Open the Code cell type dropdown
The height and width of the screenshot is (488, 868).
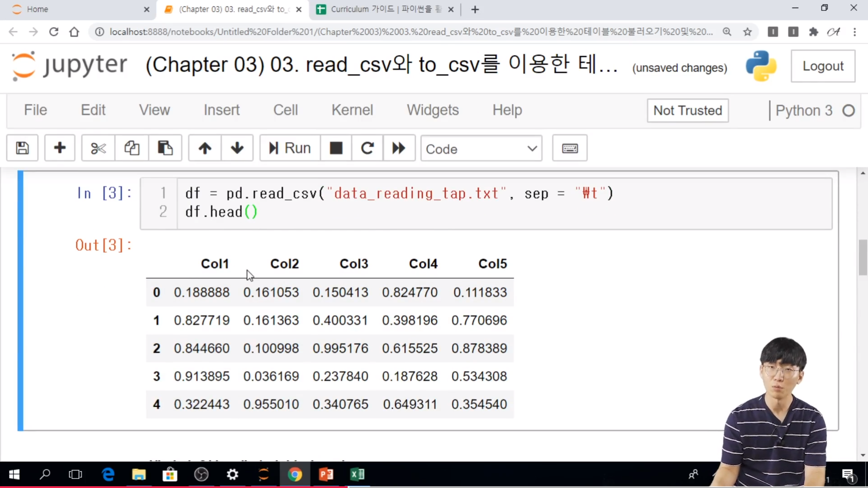tap(481, 149)
